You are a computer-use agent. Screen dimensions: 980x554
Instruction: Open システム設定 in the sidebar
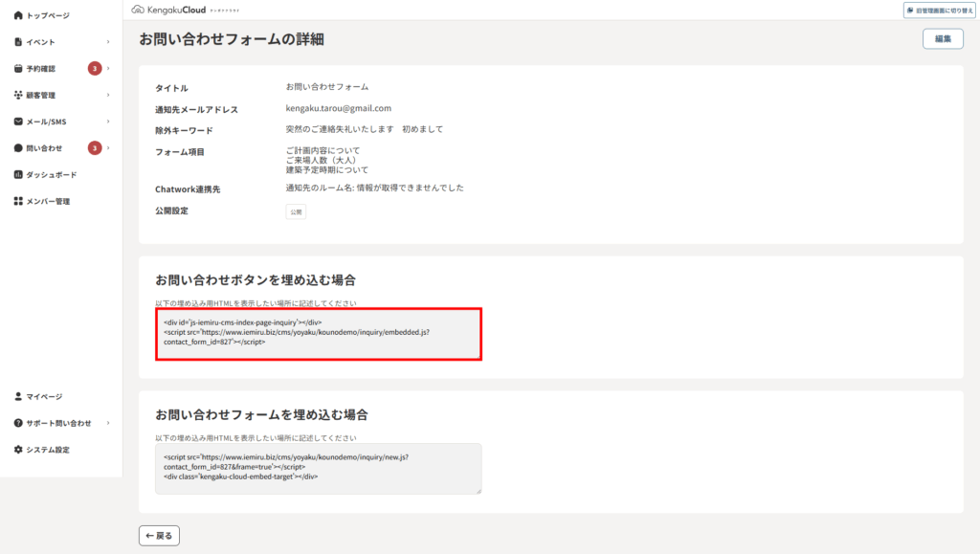tap(48, 450)
